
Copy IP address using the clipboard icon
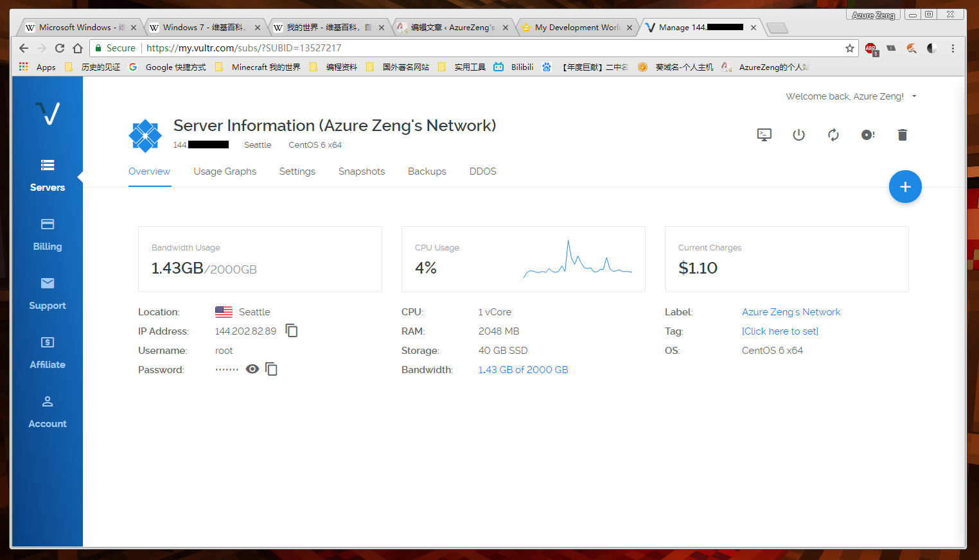[292, 331]
